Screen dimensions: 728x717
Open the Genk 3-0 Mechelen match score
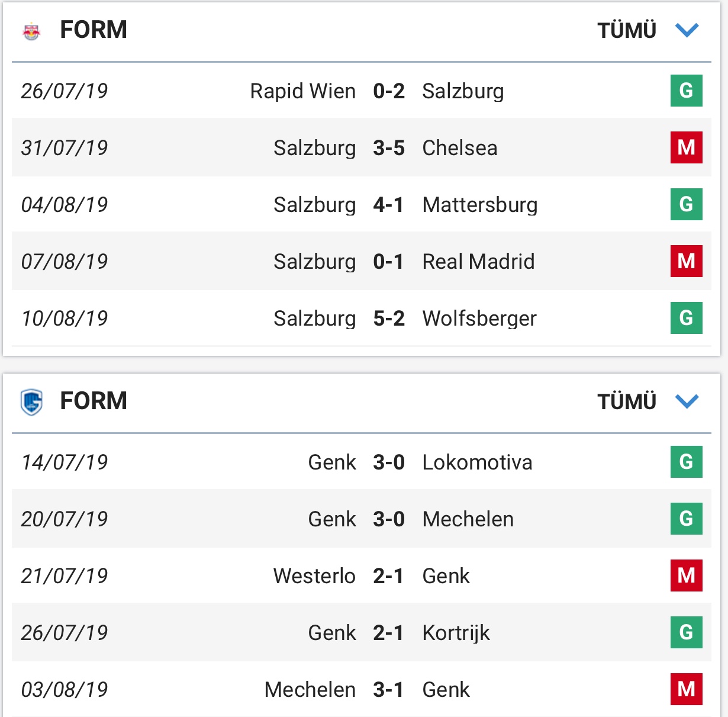pyautogui.click(x=389, y=519)
